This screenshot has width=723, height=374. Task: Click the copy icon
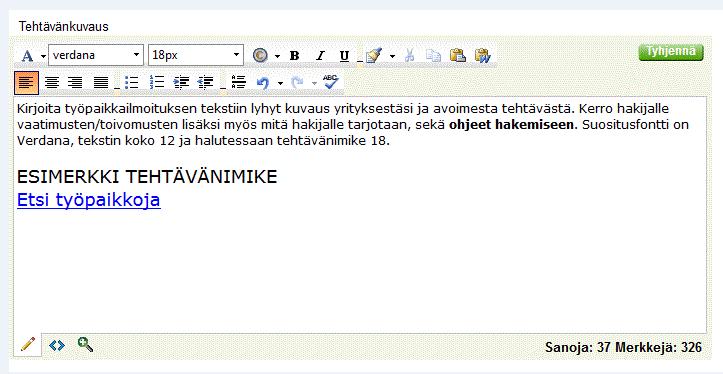(x=433, y=55)
